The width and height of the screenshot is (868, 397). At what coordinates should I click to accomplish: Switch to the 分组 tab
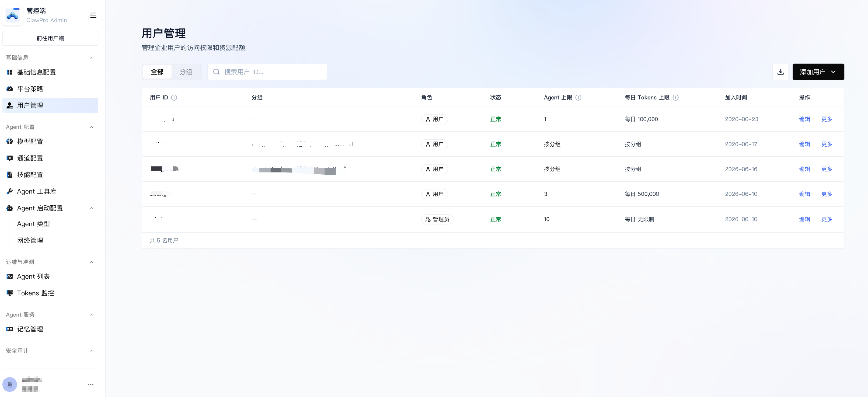tap(186, 72)
